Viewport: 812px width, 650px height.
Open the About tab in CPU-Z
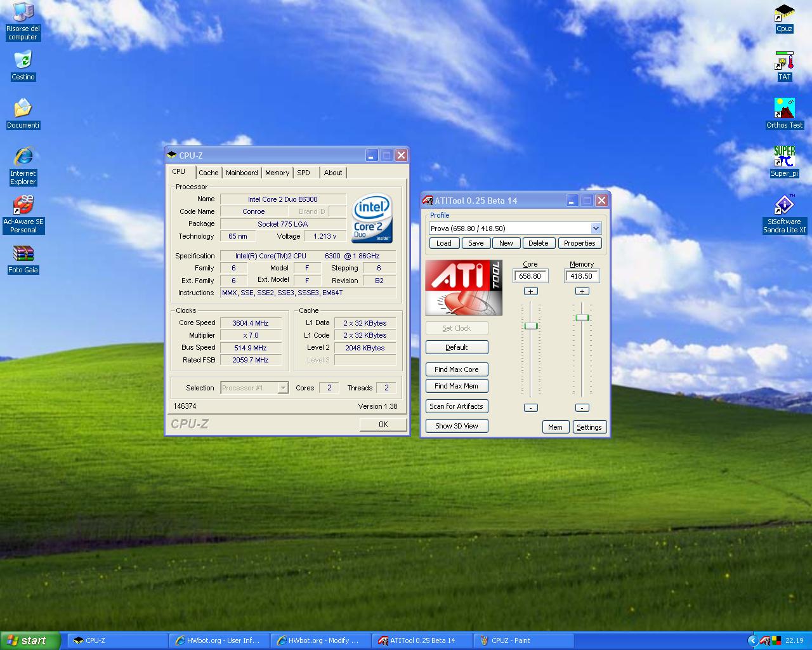click(333, 173)
